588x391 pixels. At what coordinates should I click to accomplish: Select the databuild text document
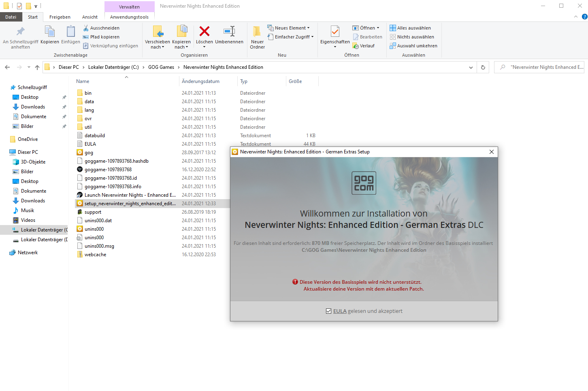click(x=91, y=136)
